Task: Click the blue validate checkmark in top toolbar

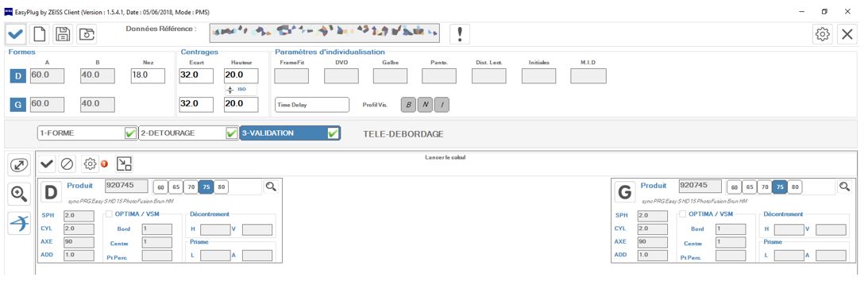Action: click(16, 34)
